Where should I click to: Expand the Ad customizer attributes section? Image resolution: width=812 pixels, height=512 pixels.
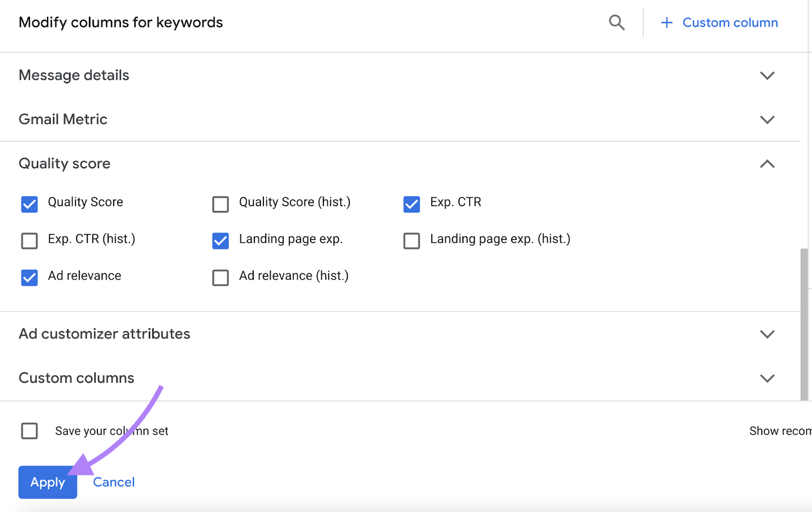tap(767, 334)
